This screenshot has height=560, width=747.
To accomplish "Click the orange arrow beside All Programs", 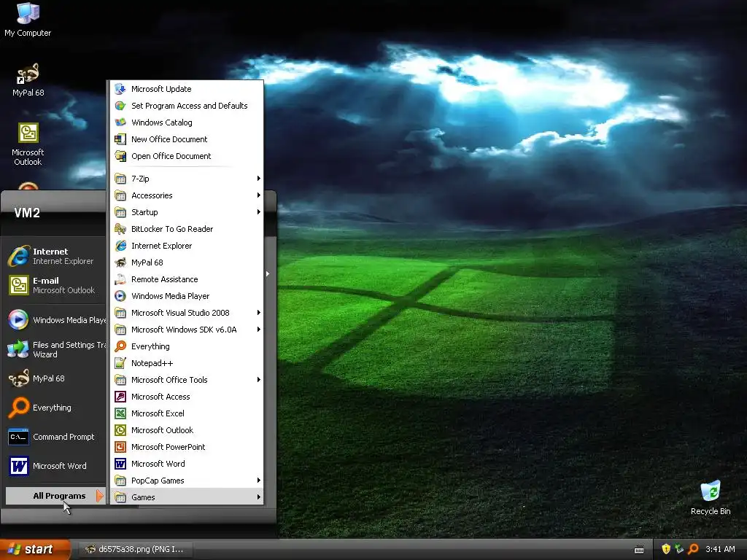I will tap(99, 496).
